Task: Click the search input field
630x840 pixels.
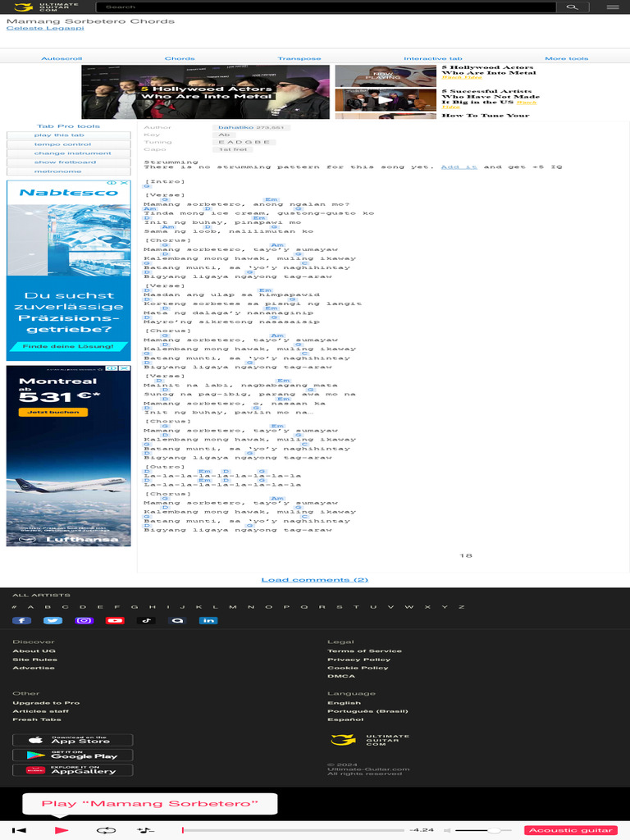Action: (x=326, y=7)
